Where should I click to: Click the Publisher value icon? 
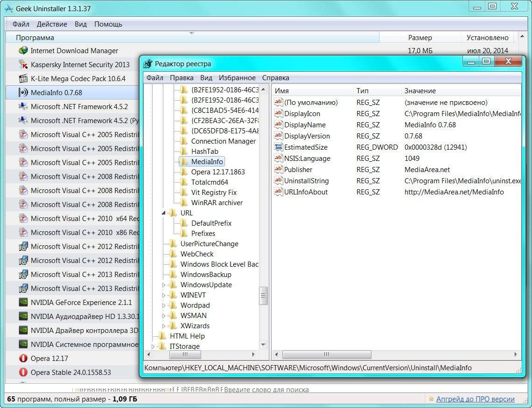point(278,169)
